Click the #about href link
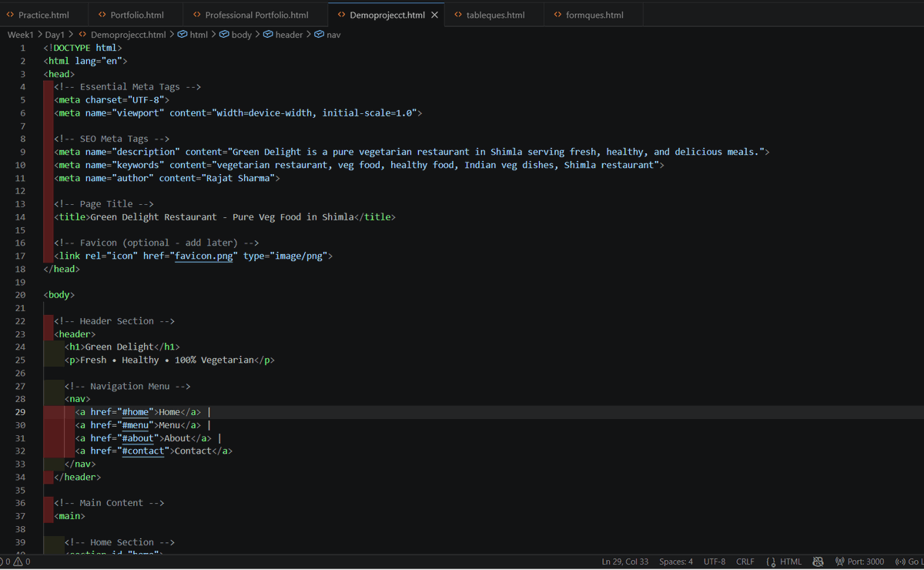The image size is (924, 570). point(138,438)
